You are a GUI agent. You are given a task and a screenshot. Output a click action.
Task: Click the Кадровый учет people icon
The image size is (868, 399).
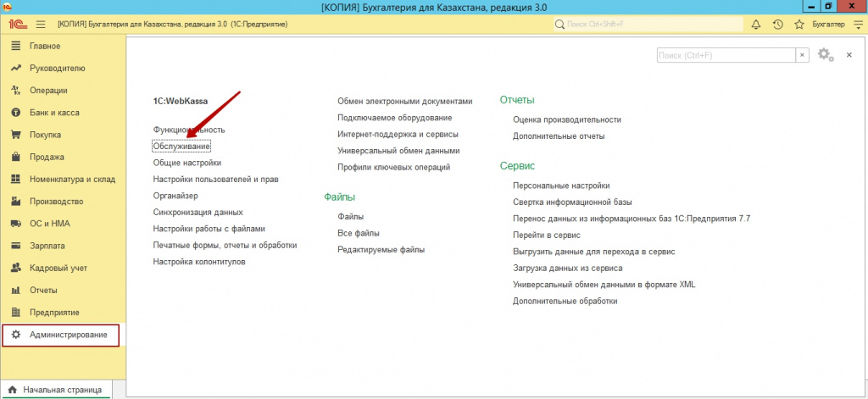point(16,268)
